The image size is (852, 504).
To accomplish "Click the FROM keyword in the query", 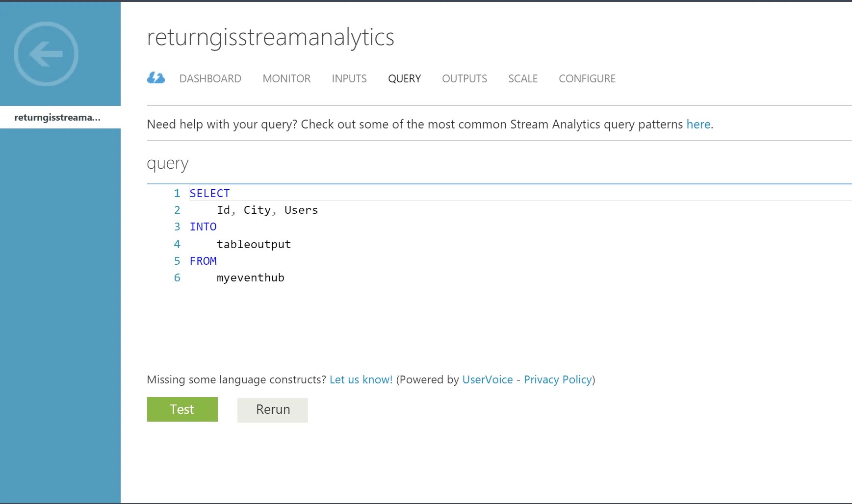I will tap(203, 261).
